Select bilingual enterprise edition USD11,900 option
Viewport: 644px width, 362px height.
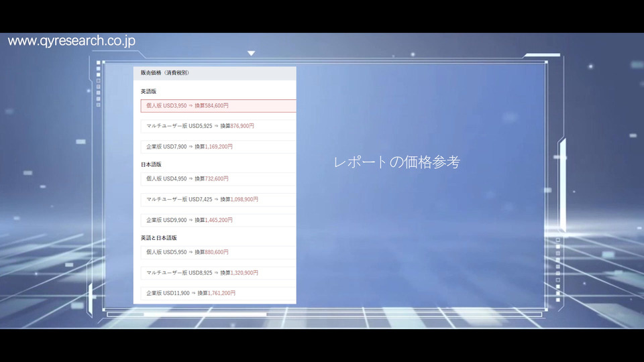coord(218,293)
